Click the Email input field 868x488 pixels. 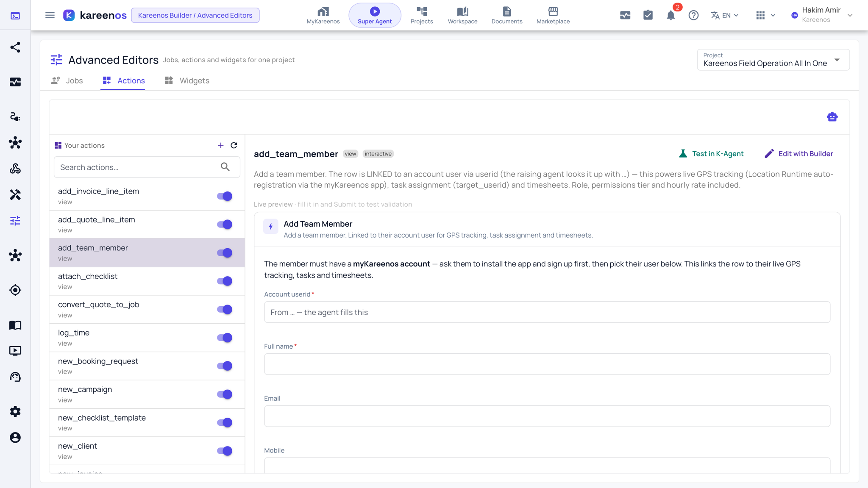point(547,416)
